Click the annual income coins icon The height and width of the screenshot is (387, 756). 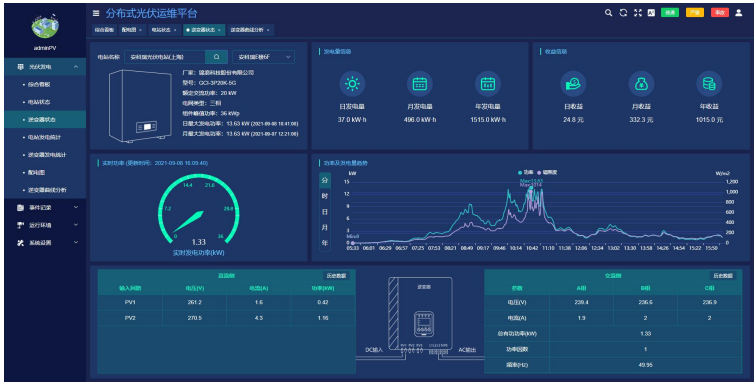[x=709, y=84]
